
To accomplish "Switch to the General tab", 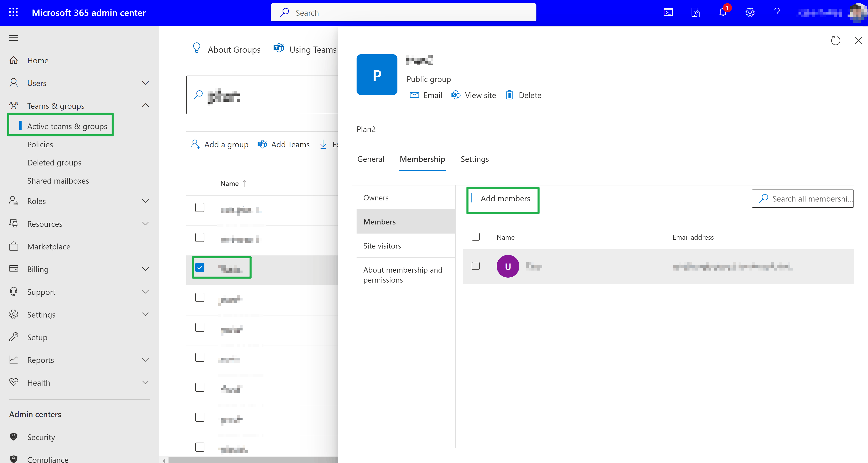I will click(x=370, y=159).
